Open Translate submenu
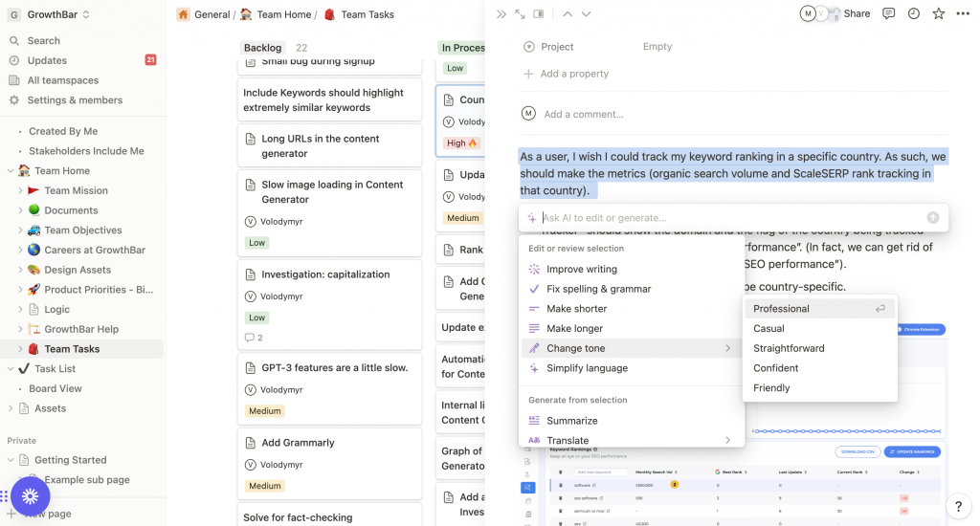Screen dimensions: 980x526 tap(632, 440)
